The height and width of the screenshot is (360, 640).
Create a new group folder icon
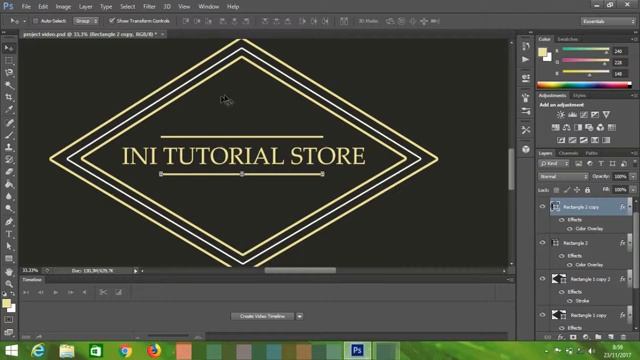(598, 337)
